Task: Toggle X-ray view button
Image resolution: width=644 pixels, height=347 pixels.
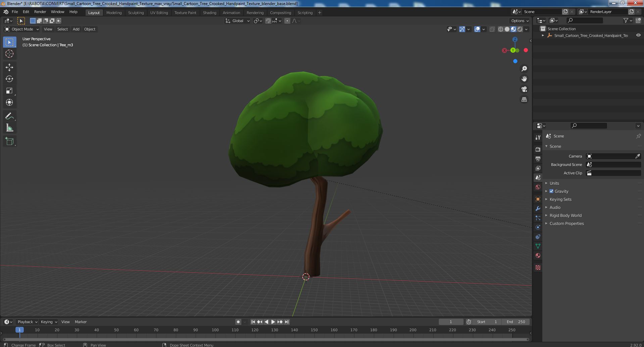Action: 492,29
